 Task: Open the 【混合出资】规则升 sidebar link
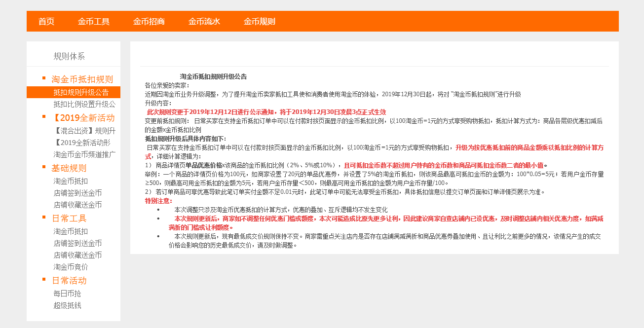(84, 131)
